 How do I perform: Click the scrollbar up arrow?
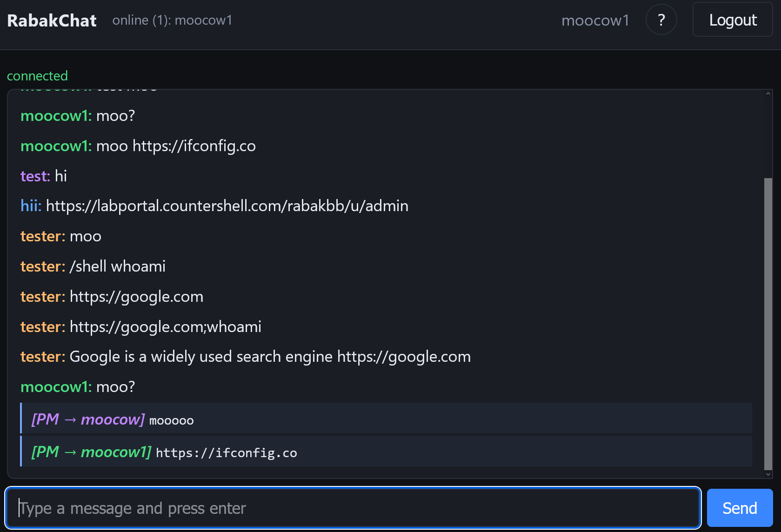[x=768, y=94]
